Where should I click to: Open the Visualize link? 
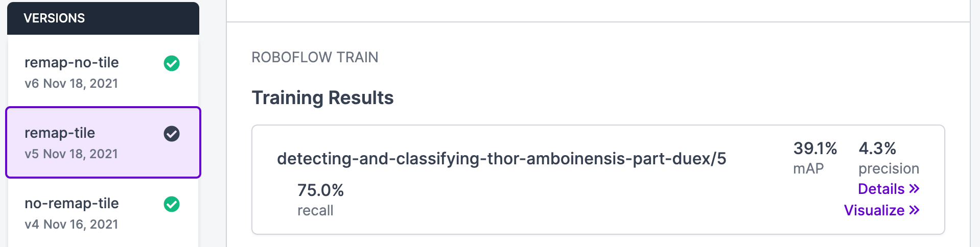881,210
